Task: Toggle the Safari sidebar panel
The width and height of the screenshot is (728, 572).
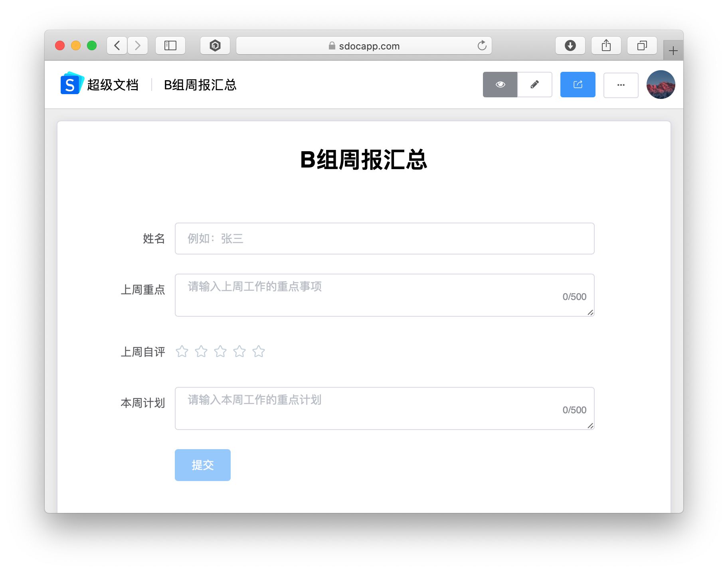Action: tap(170, 45)
